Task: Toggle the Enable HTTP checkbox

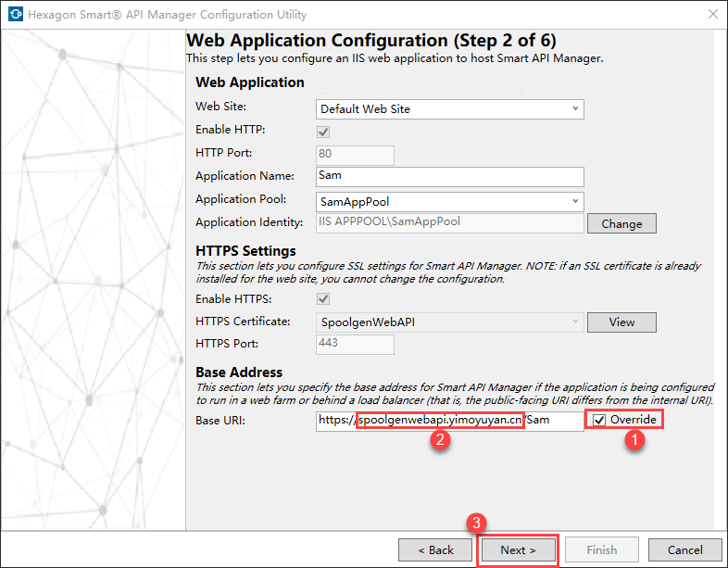Action: pos(323,133)
